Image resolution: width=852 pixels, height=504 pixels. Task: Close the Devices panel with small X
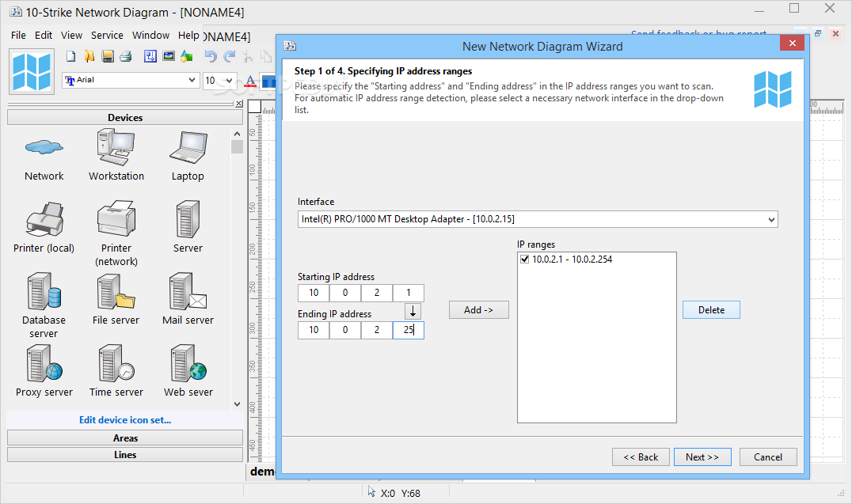tap(238, 103)
